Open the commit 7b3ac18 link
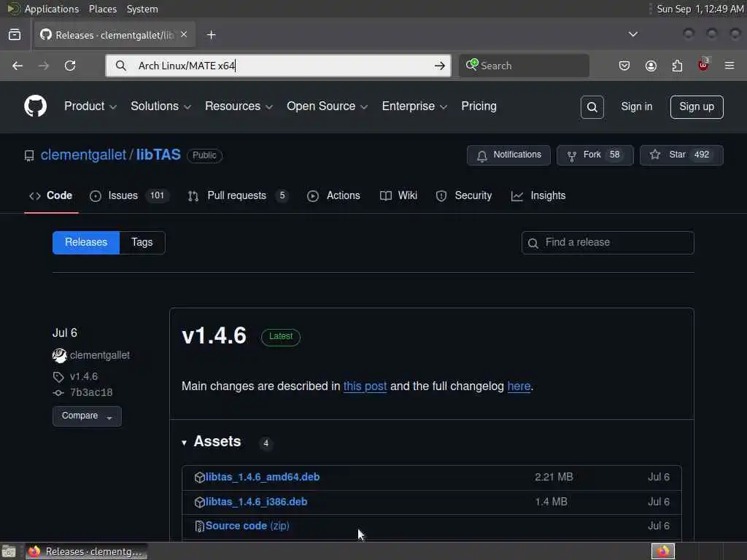The height and width of the screenshot is (560, 747). [91, 392]
